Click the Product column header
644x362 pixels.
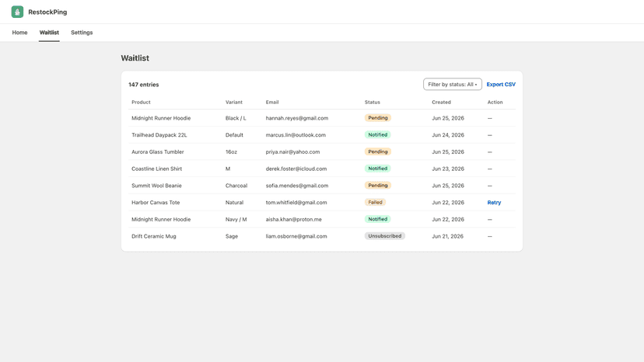[x=141, y=103]
